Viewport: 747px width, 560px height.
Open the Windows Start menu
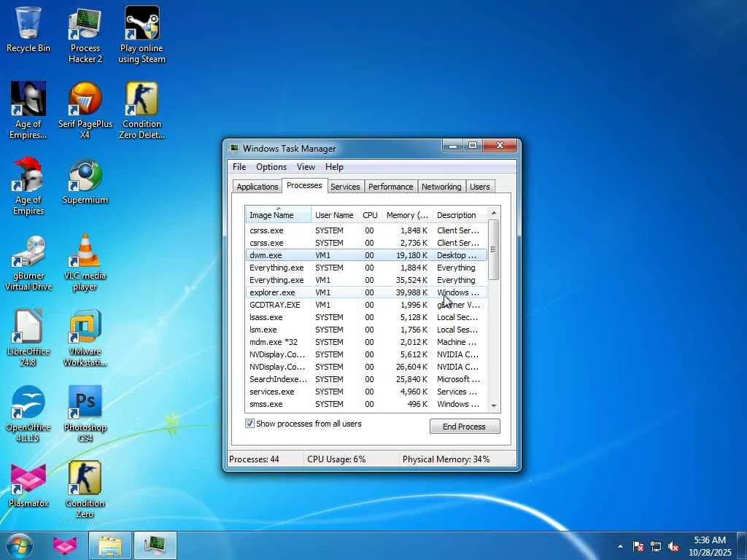(20, 545)
